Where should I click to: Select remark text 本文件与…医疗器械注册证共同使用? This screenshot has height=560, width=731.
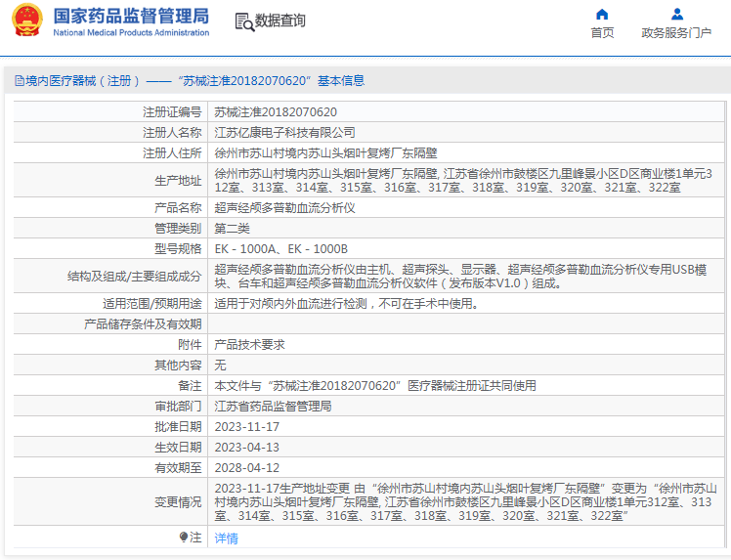point(375,386)
